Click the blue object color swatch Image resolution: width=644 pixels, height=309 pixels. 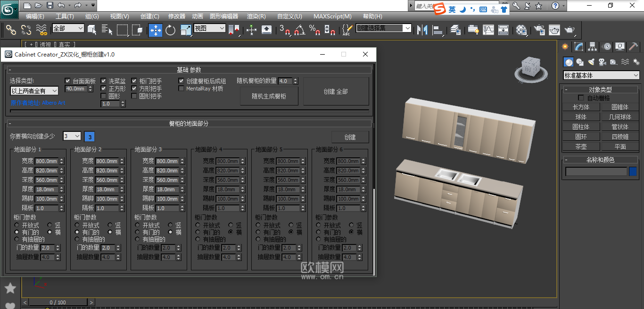pos(633,171)
